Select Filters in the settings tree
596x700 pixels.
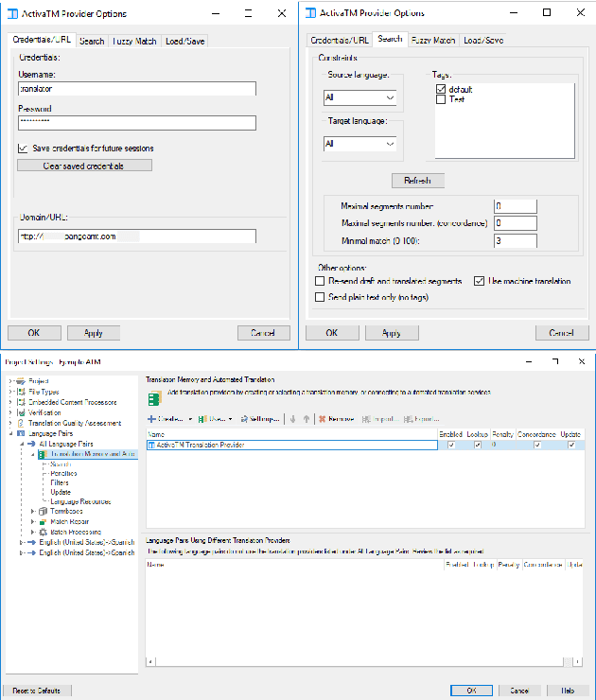pyautogui.click(x=60, y=482)
